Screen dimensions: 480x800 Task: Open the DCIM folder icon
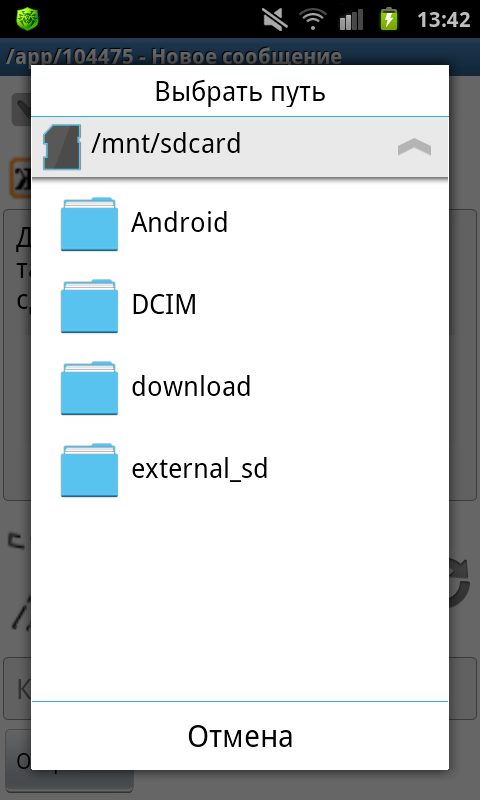pos(89,306)
